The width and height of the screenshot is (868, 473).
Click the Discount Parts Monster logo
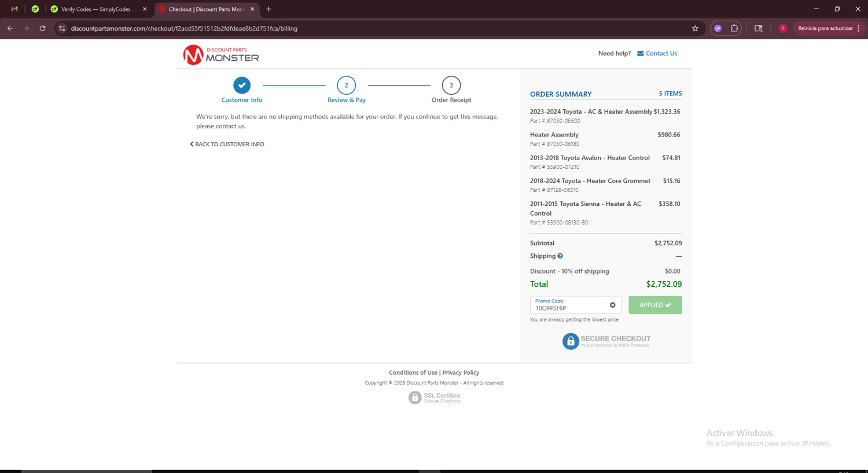(x=221, y=55)
